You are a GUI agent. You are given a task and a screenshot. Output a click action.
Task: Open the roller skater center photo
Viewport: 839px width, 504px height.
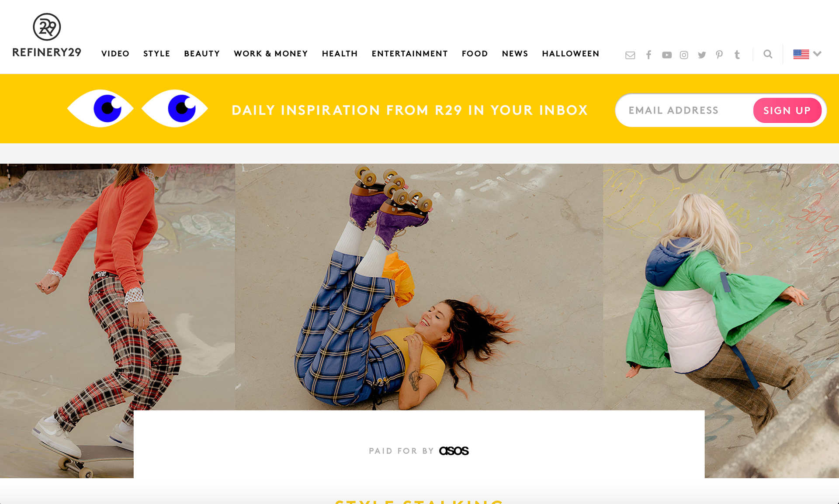click(419, 287)
